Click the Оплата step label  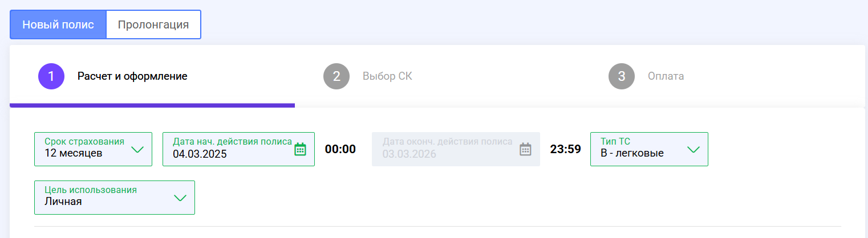point(666,76)
